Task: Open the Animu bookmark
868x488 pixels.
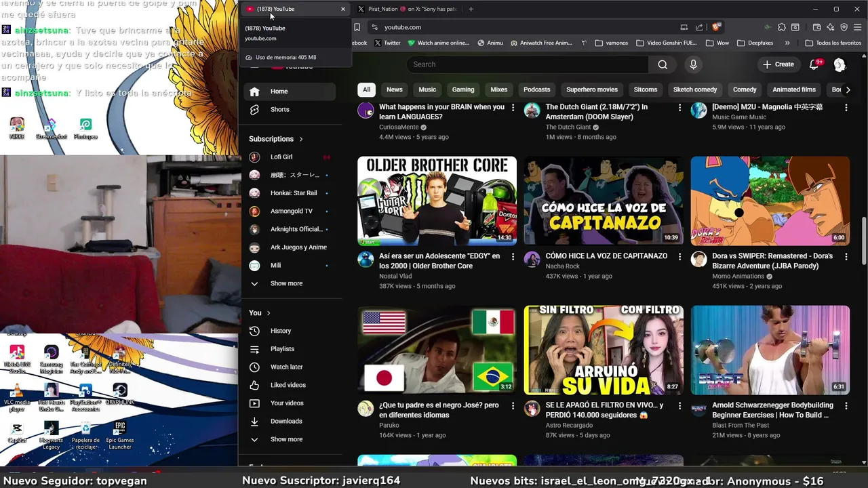Action: coord(490,43)
